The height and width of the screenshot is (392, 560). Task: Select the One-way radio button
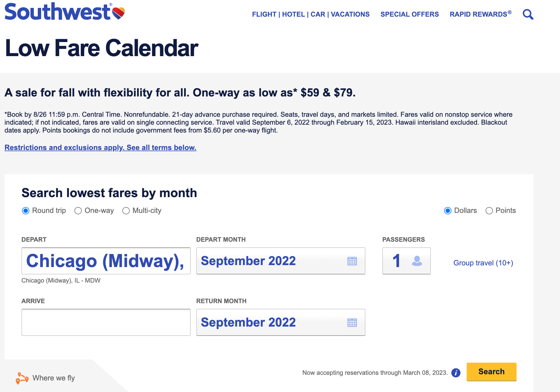pyautogui.click(x=78, y=211)
